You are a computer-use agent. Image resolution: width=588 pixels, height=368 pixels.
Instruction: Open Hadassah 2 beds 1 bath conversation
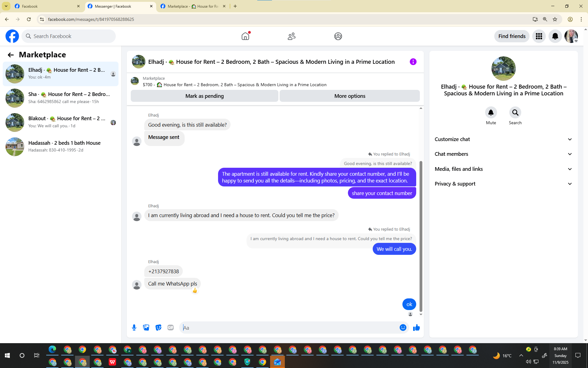(x=61, y=146)
